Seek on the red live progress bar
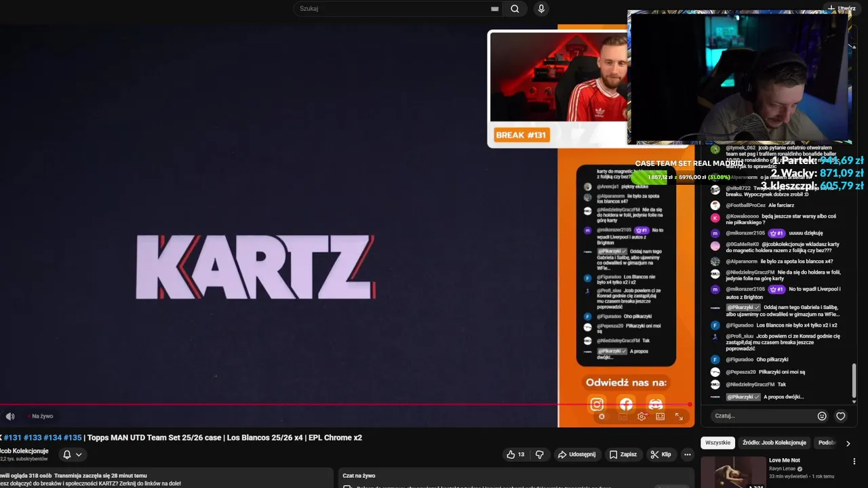 [x=346, y=405]
